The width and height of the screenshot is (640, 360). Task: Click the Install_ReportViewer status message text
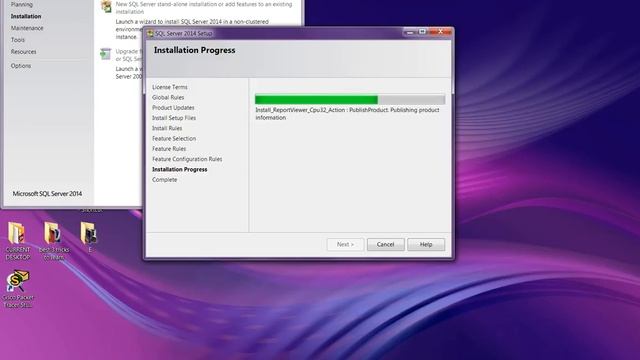347,113
